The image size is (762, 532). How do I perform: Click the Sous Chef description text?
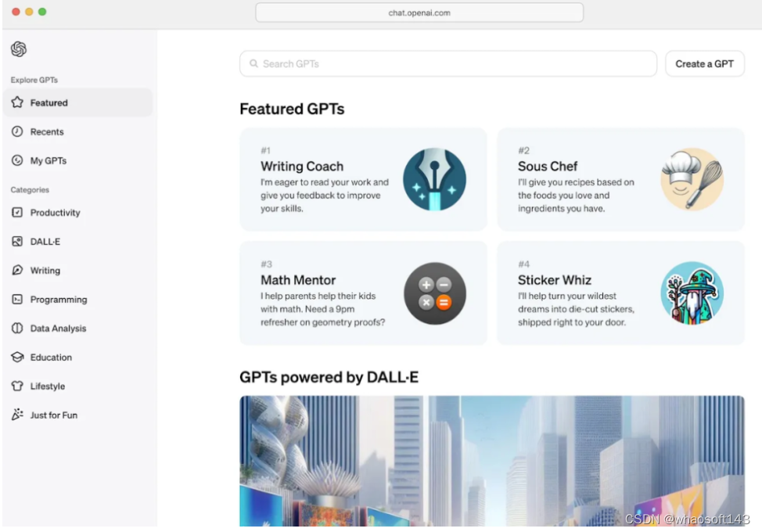576,196
